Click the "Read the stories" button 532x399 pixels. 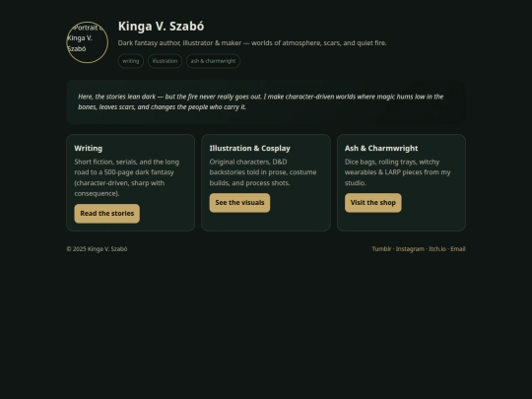(x=106, y=214)
